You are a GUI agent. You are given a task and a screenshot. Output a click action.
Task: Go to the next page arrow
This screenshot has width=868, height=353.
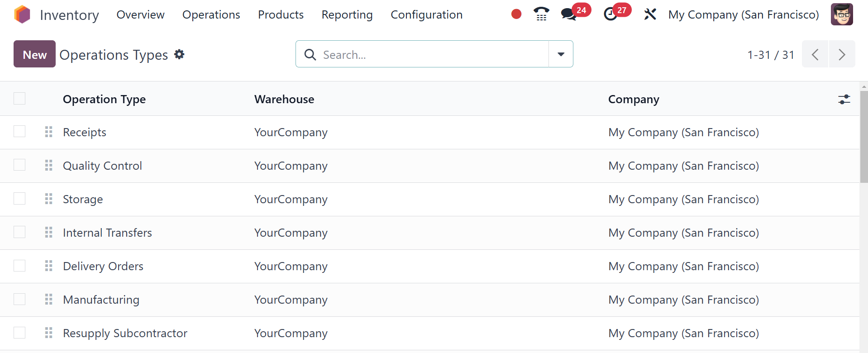(842, 54)
